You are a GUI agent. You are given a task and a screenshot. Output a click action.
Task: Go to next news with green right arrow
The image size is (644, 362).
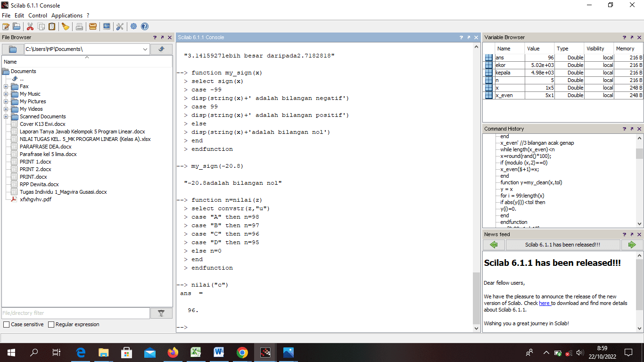click(x=632, y=245)
